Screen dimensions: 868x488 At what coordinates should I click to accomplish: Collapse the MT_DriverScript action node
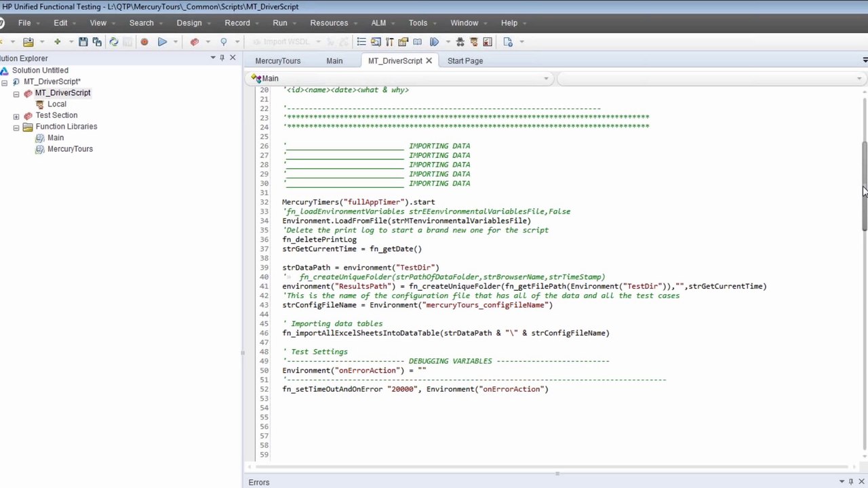point(16,94)
